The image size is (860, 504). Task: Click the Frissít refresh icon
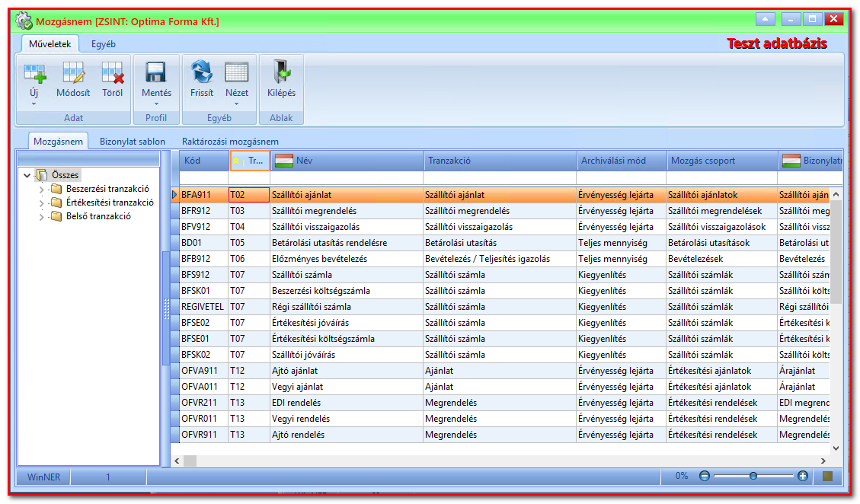pyautogui.click(x=202, y=72)
